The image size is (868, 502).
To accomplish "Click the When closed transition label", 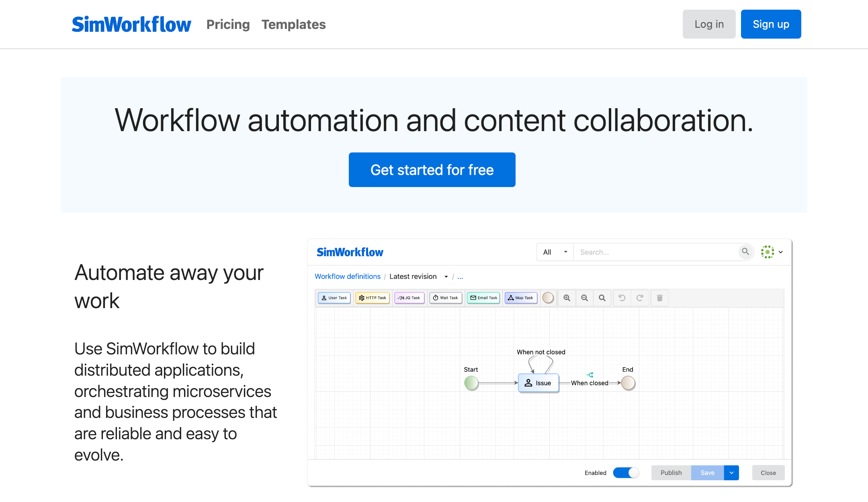I will [x=590, y=383].
